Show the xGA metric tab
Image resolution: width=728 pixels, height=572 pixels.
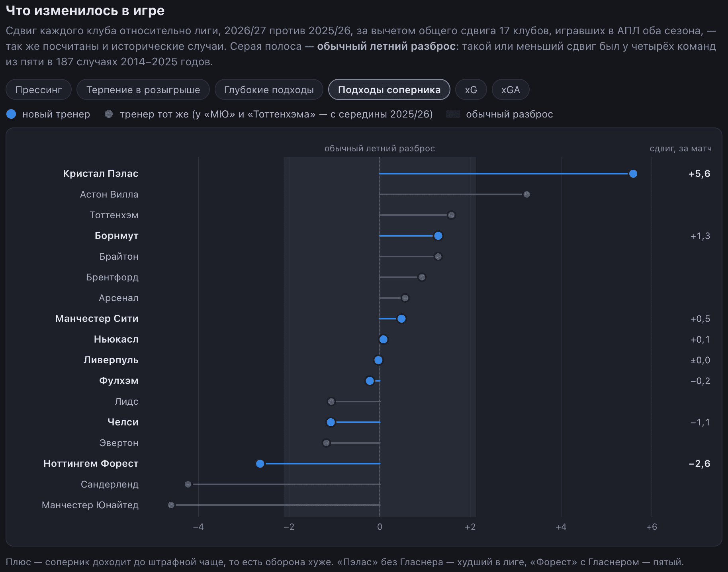click(511, 90)
